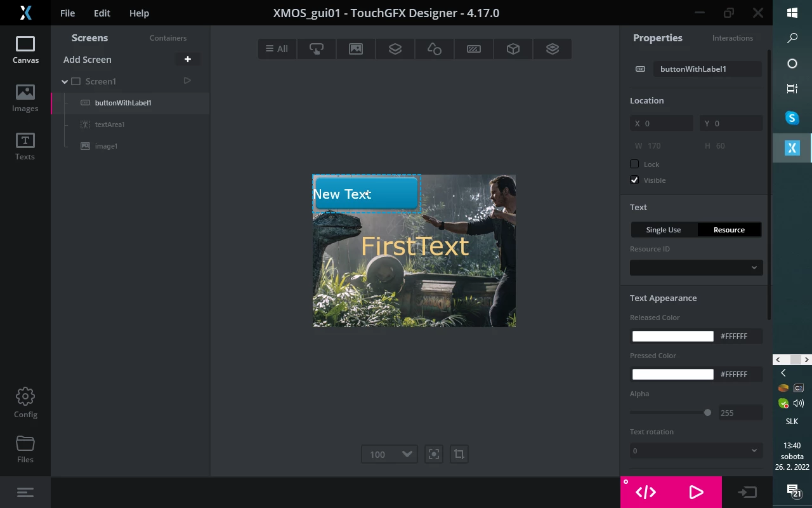Show the Custom Containers widget category
Viewport: 812px width, 508px height.
coord(553,49)
